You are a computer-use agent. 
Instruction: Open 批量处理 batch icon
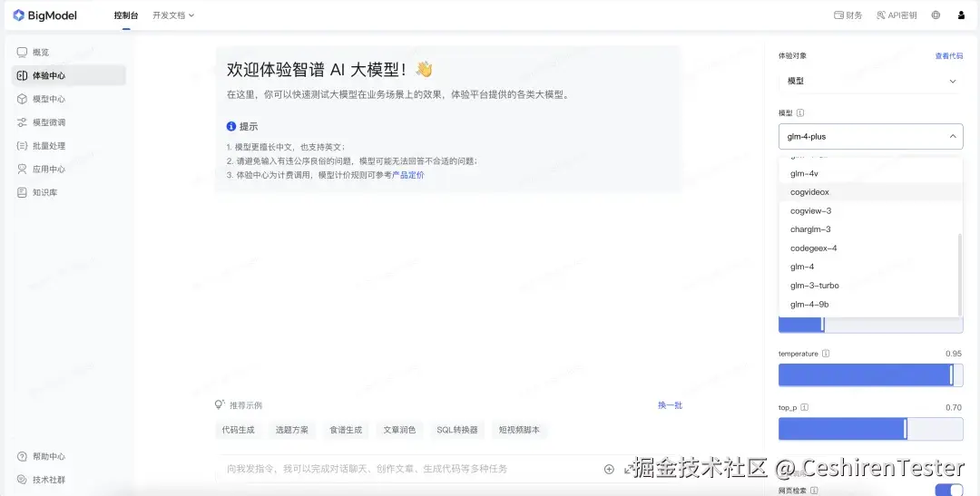tap(22, 146)
